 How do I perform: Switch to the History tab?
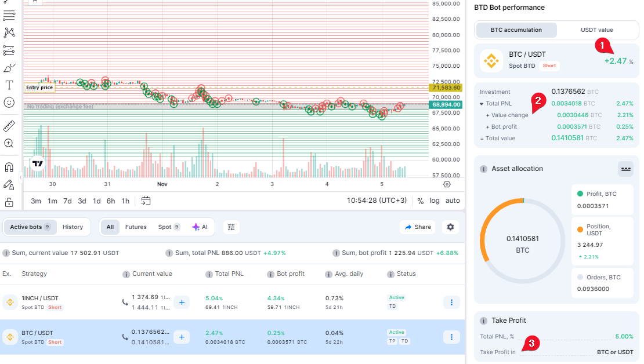point(73,227)
